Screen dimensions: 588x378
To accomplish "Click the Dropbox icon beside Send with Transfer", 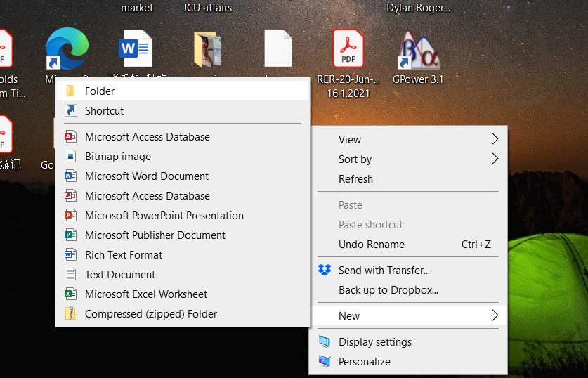I will coord(325,270).
